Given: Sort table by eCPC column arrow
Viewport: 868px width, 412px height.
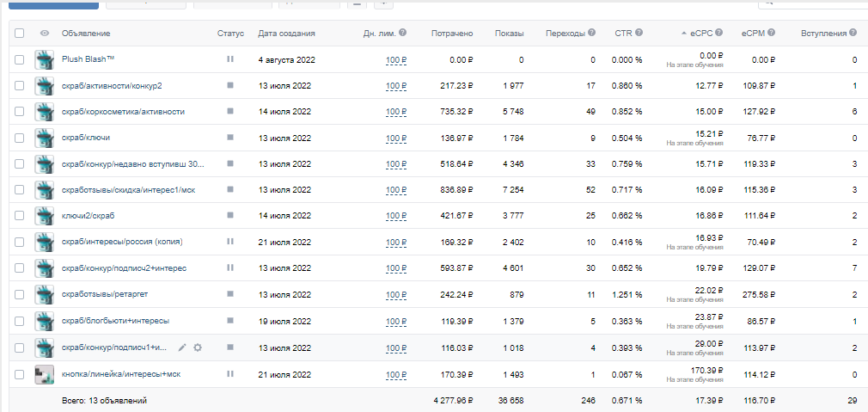Looking at the screenshot, I should 684,34.
